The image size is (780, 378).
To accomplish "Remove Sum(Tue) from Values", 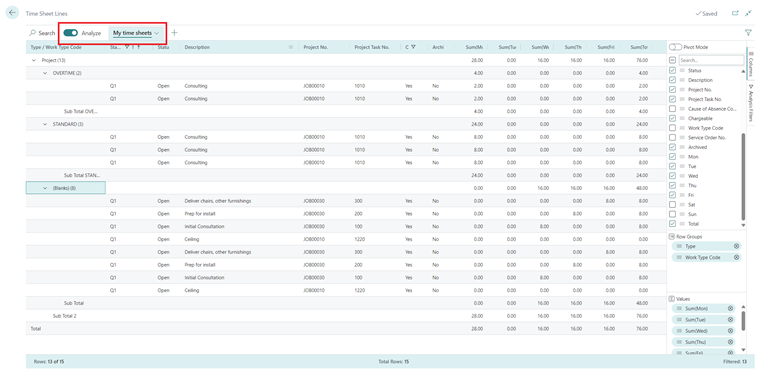I will click(730, 320).
